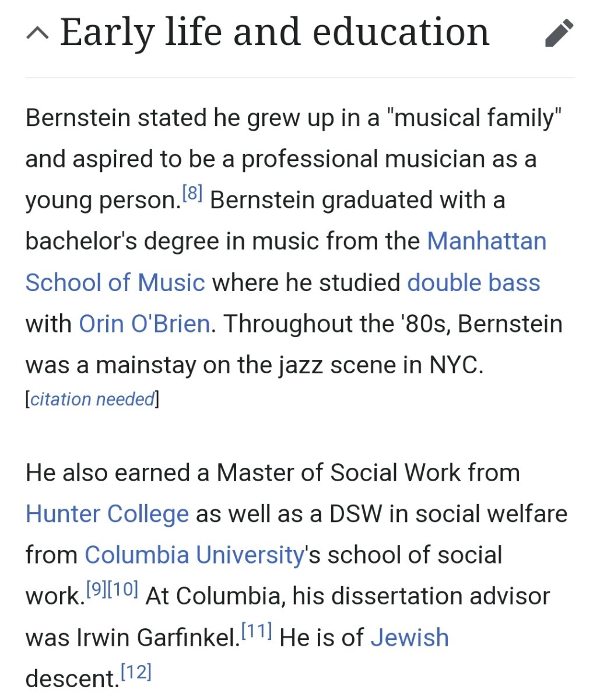600x700 pixels.
Task: Jump to footnote reference 9
Action: pyautogui.click(x=96, y=589)
